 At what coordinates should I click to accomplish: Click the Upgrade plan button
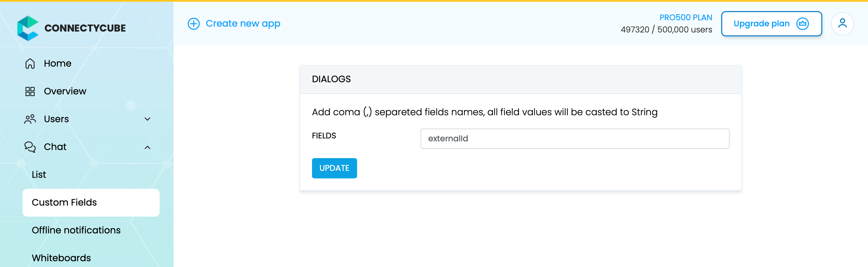(x=772, y=24)
